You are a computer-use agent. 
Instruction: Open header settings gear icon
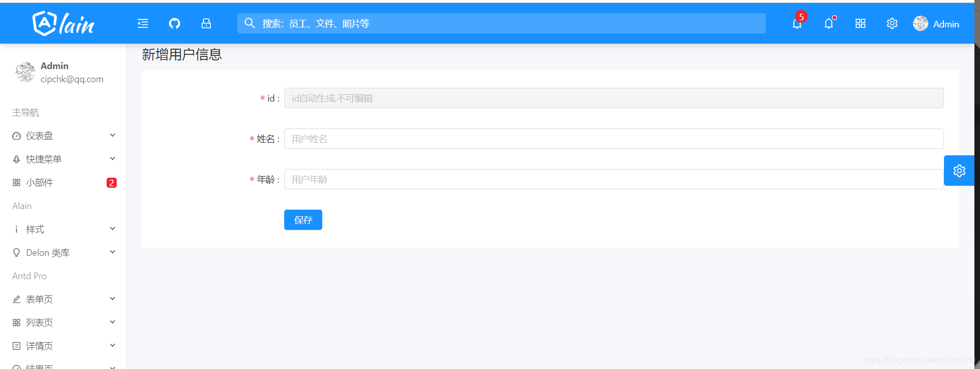[892, 23]
